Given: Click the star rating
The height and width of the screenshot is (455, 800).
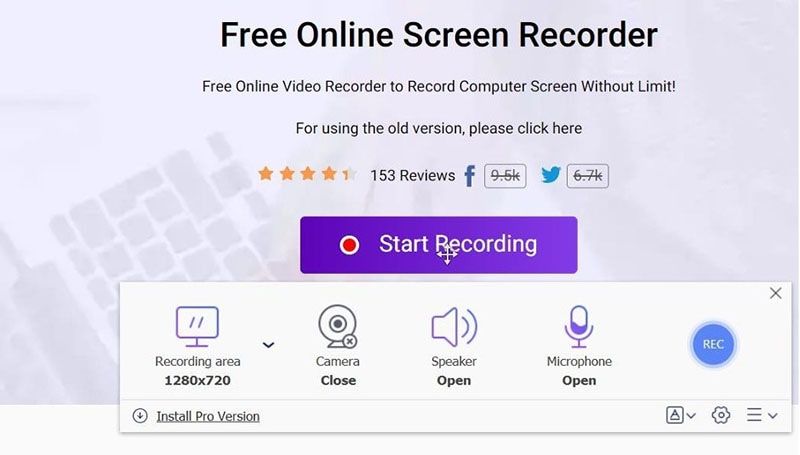Looking at the screenshot, I should coord(308,174).
